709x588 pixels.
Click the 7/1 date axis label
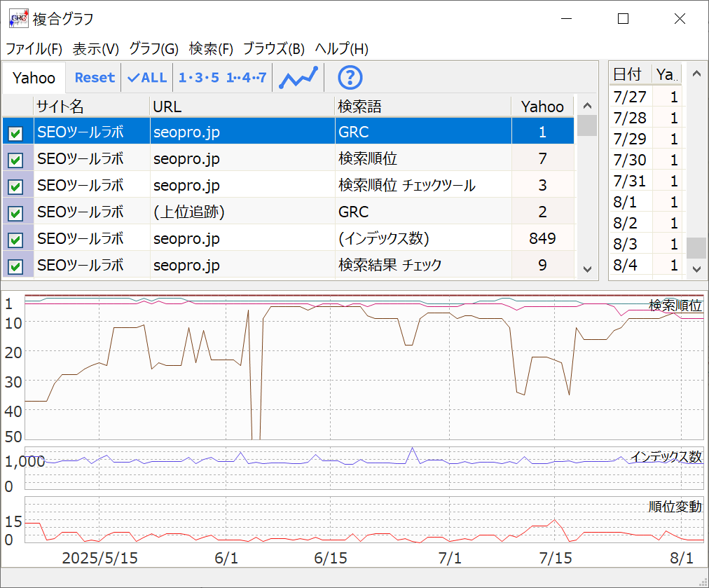450,558
